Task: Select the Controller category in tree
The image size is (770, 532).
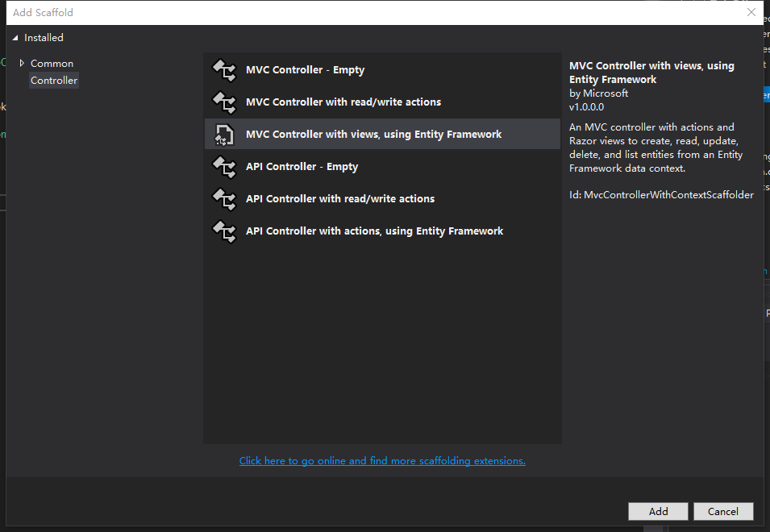Action: pyautogui.click(x=54, y=81)
